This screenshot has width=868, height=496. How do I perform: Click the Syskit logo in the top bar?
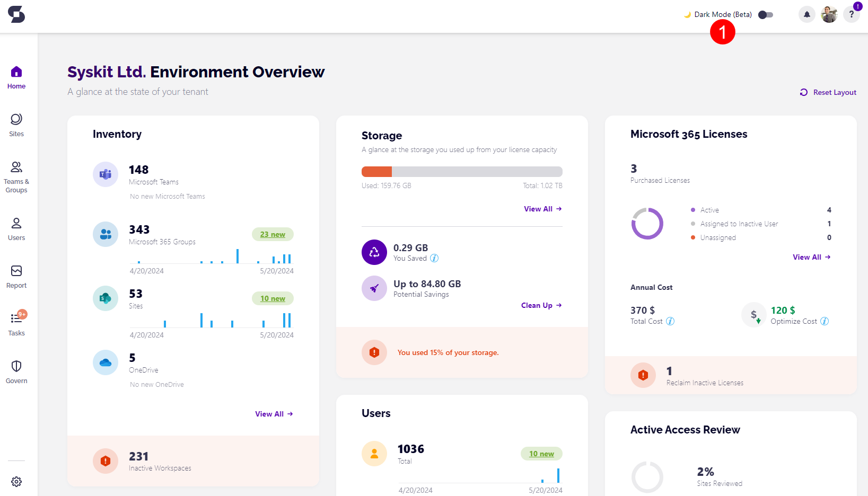[x=16, y=15]
